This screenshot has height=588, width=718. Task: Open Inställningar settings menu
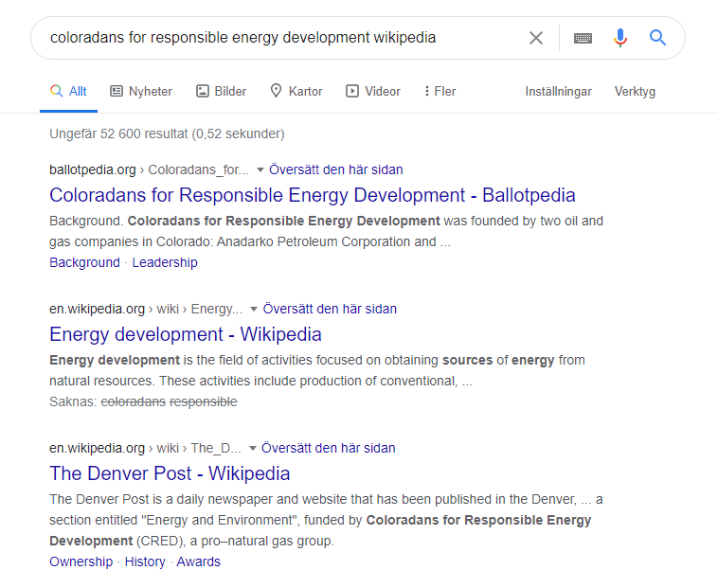[558, 92]
